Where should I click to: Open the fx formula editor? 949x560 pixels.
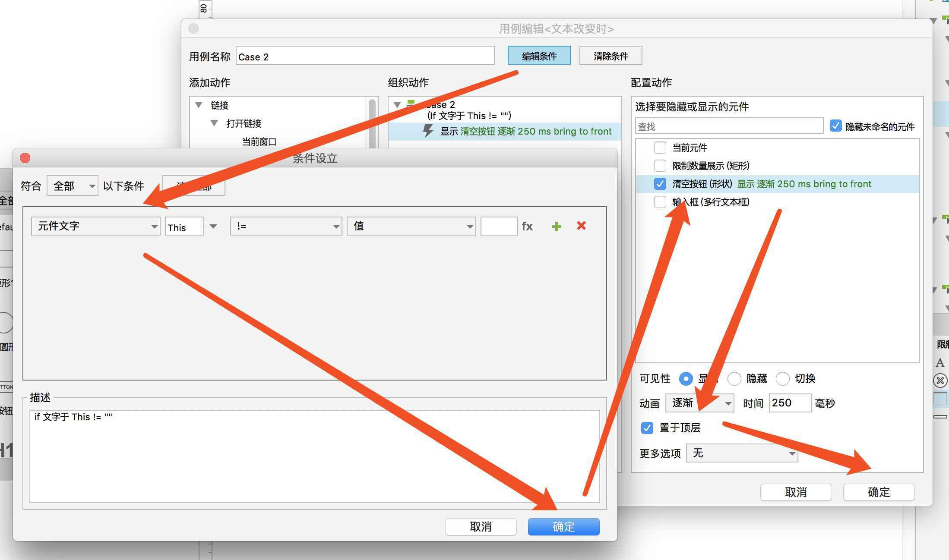(x=527, y=226)
